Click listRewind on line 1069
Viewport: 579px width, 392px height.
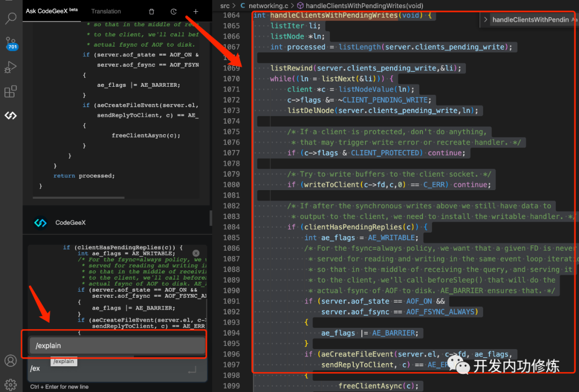(x=291, y=68)
